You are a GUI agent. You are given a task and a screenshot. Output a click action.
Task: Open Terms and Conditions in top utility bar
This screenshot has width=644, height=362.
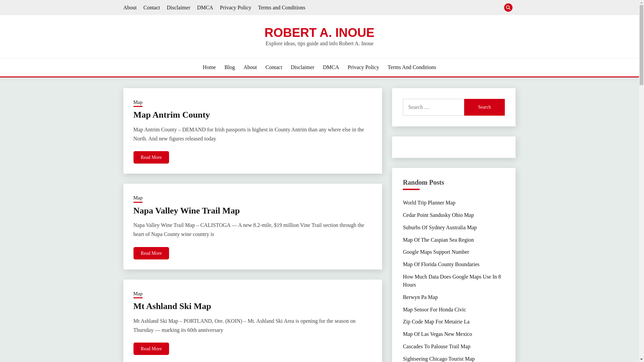click(x=281, y=7)
